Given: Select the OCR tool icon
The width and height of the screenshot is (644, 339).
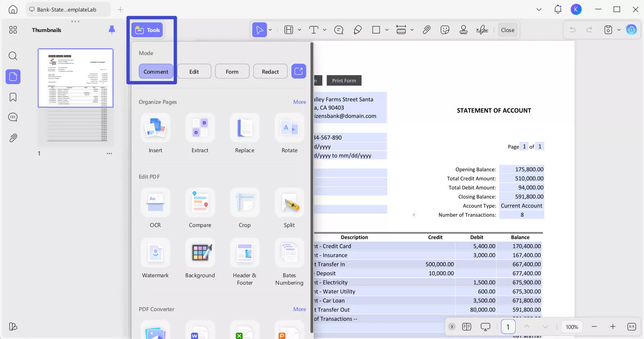Looking at the screenshot, I should [x=156, y=203].
